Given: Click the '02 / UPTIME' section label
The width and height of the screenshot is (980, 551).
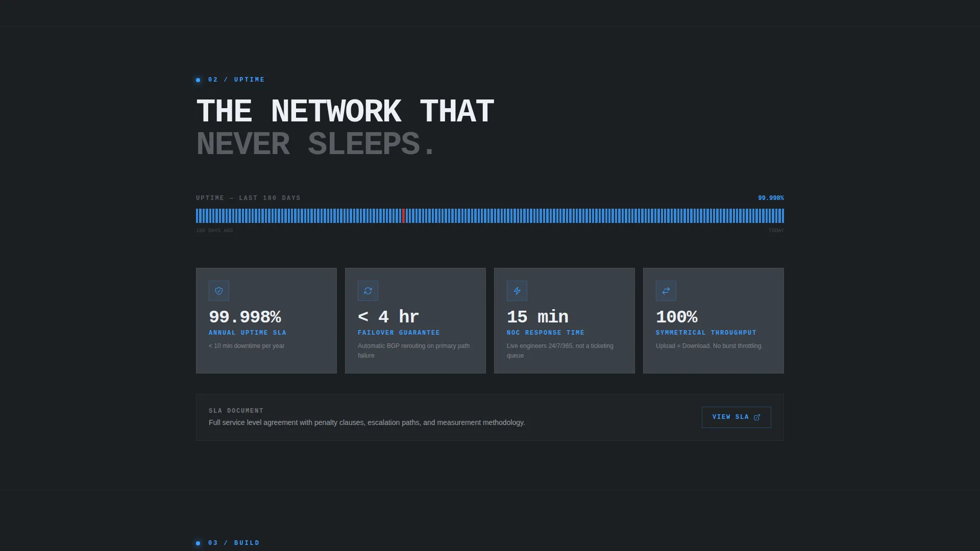Looking at the screenshot, I should click(x=236, y=80).
